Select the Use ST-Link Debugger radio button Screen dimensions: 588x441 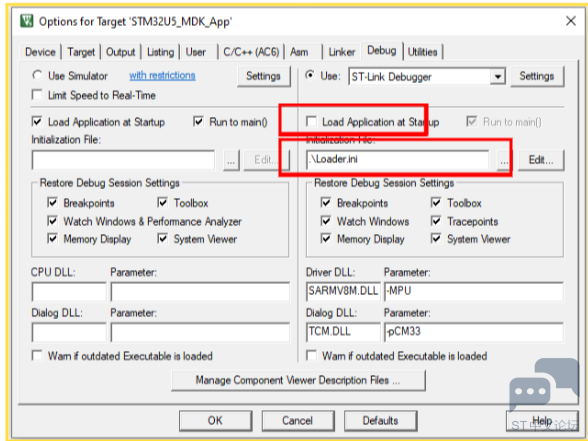coord(310,75)
